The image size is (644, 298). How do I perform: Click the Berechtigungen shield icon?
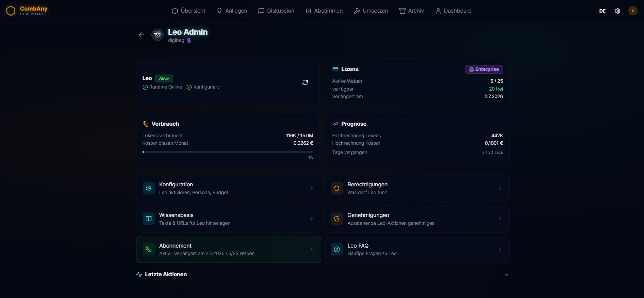pyautogui.click(x=337, y=188)
